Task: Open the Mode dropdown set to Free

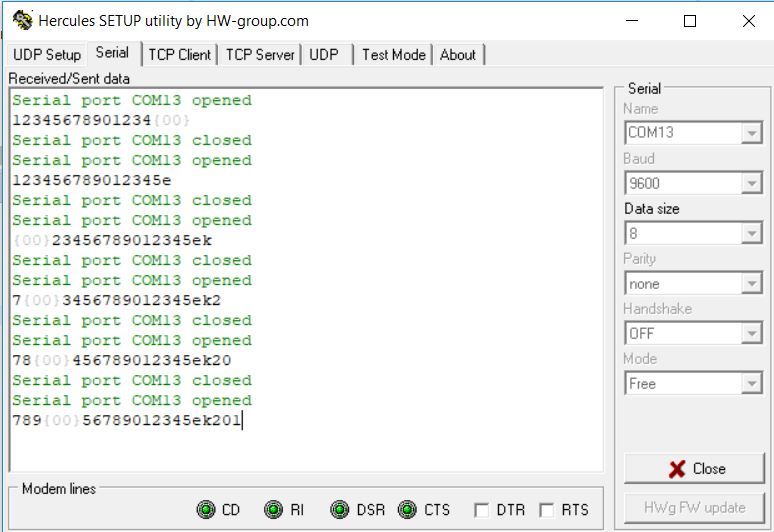Action: pos(694,383)
